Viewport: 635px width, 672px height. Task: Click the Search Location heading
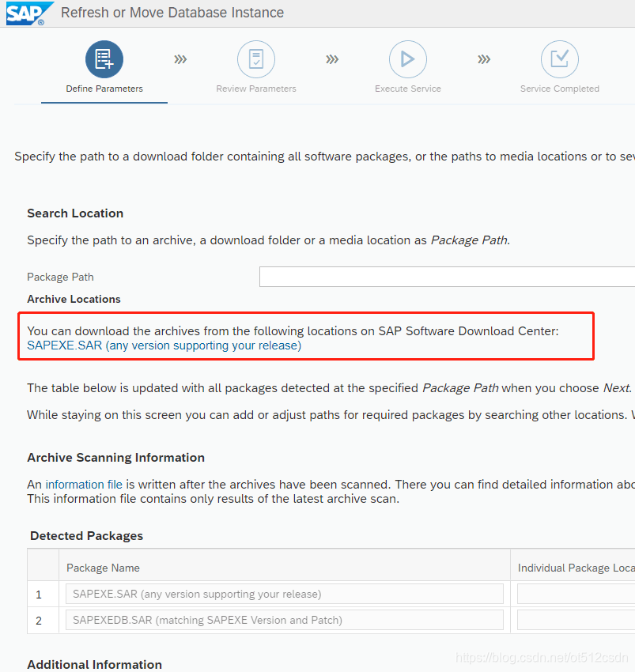click(75, 213)
